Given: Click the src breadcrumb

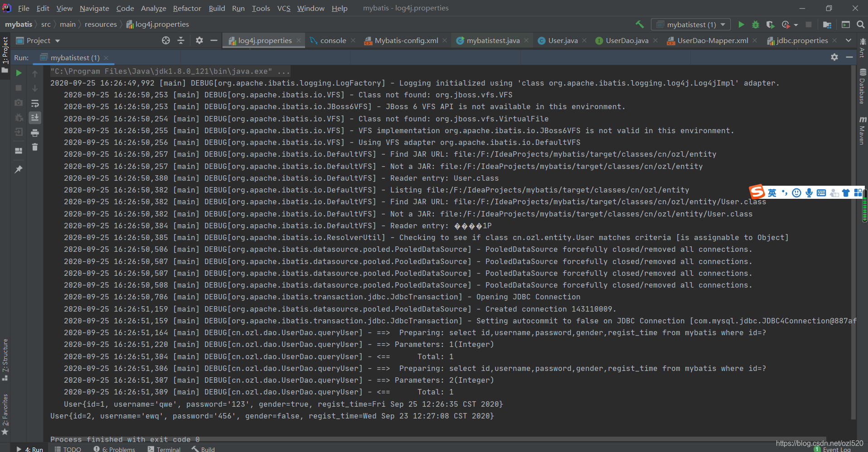Looking at the screenshot, I should (x=46, y=24).
